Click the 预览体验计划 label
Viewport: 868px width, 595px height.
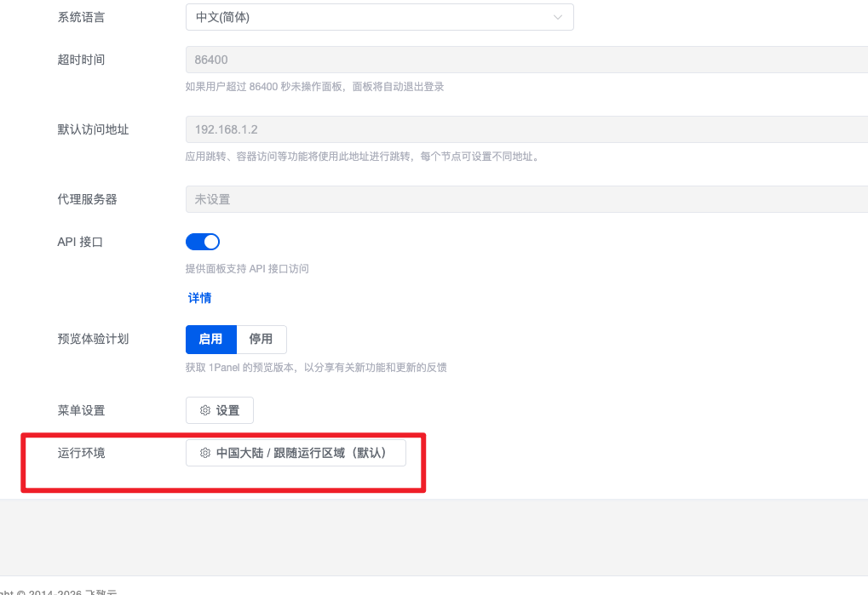93,339
